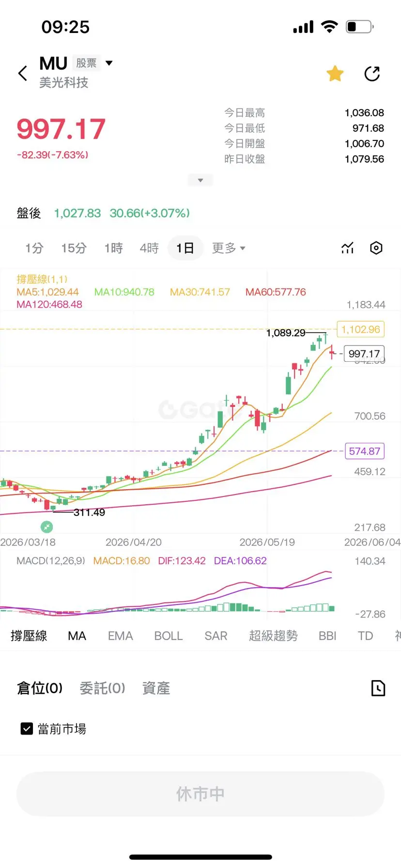Tap the 美光科技 company name
This screenshot has height=868, width=401.
click(x=63, y=82)
